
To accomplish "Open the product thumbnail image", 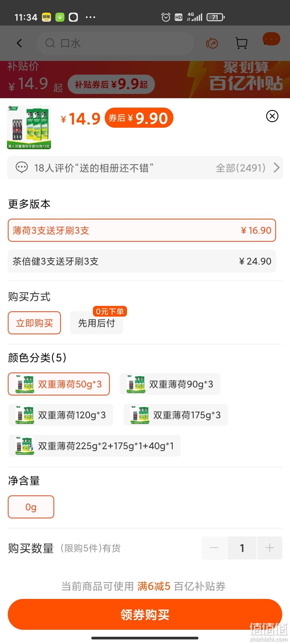I will 29,127.
